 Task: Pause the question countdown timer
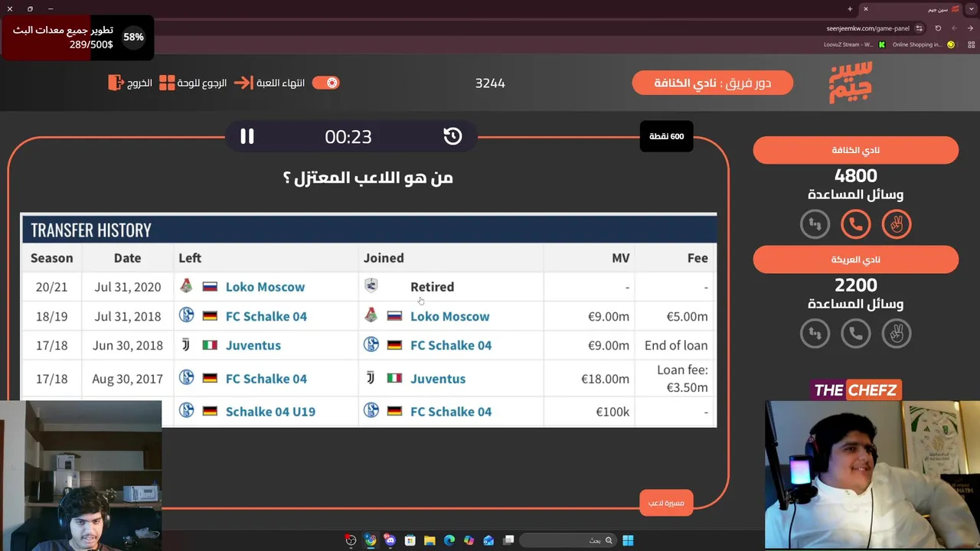click(247, 136)
